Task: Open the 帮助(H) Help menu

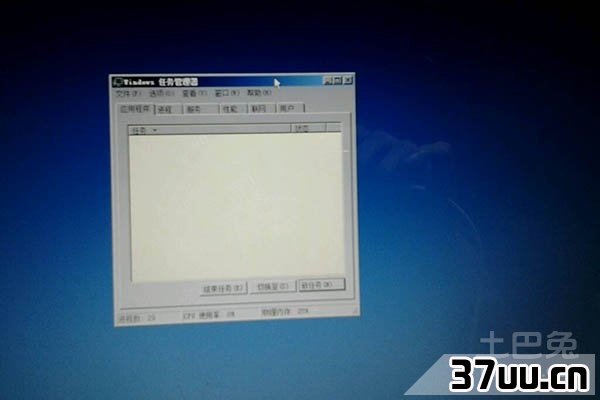Action: point(259,93)
